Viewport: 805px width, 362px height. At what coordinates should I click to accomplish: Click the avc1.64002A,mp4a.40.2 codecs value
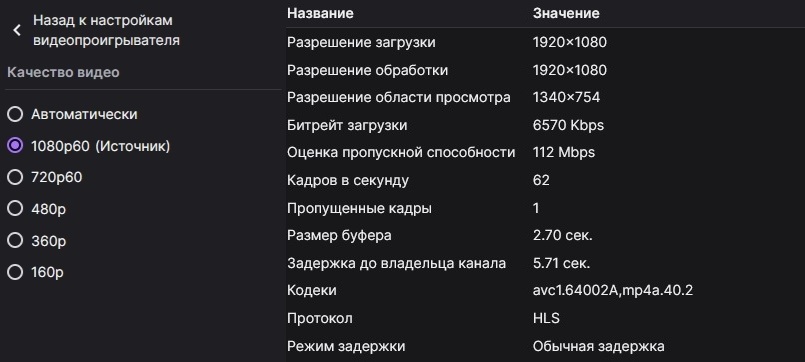click(613, 291)
